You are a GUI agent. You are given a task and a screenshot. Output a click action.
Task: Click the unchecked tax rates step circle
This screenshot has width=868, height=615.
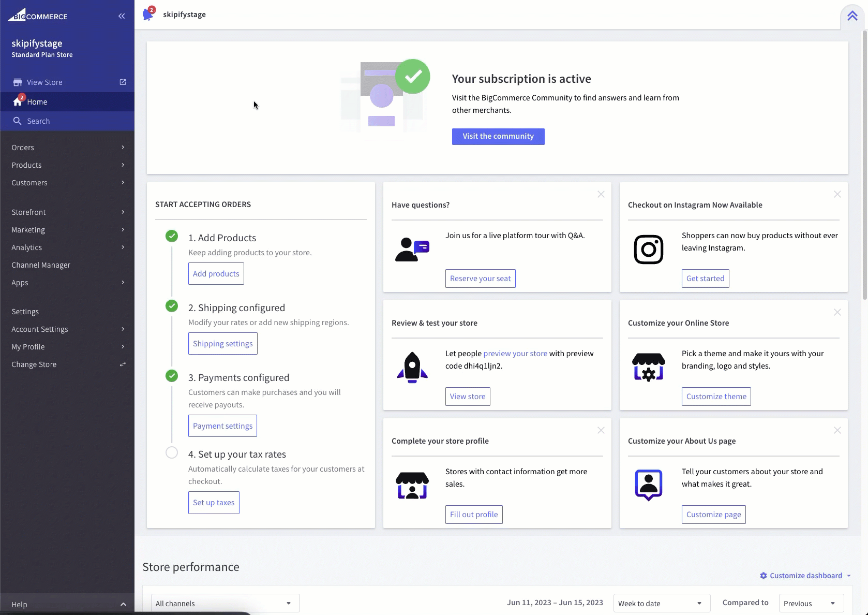(x=172, y=452)
